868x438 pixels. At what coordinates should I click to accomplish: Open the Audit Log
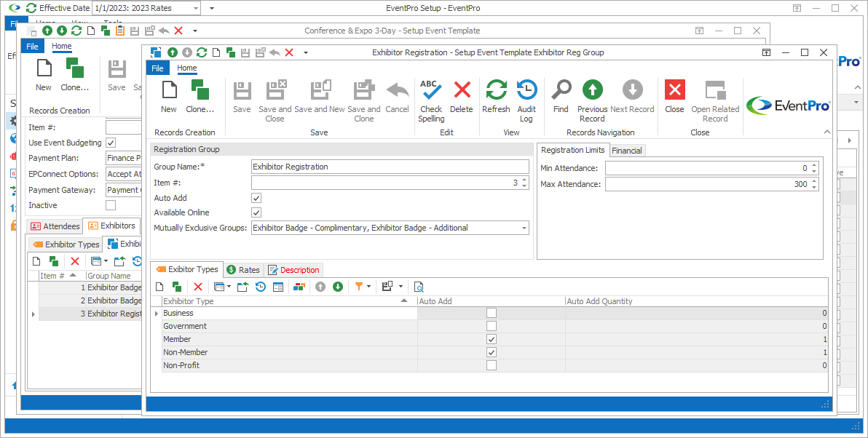[x=526, y=100]
